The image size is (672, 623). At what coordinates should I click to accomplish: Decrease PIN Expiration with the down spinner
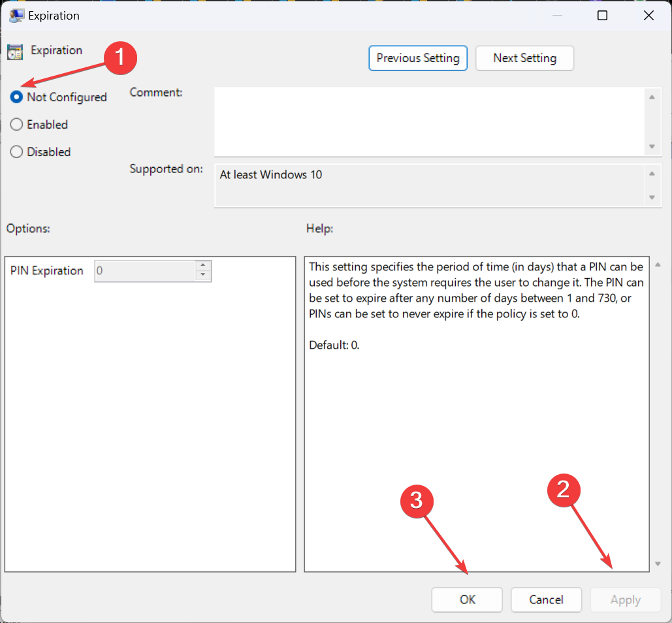[203, 276]
